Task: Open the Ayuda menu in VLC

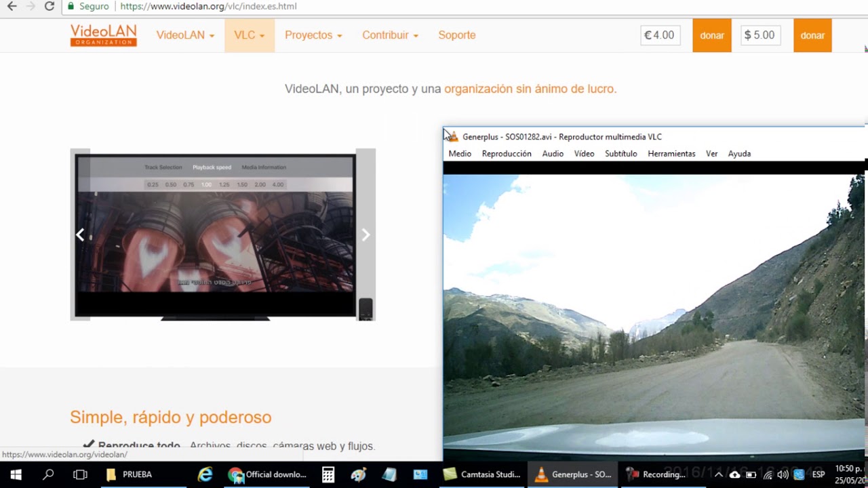Action: [739, 154]
